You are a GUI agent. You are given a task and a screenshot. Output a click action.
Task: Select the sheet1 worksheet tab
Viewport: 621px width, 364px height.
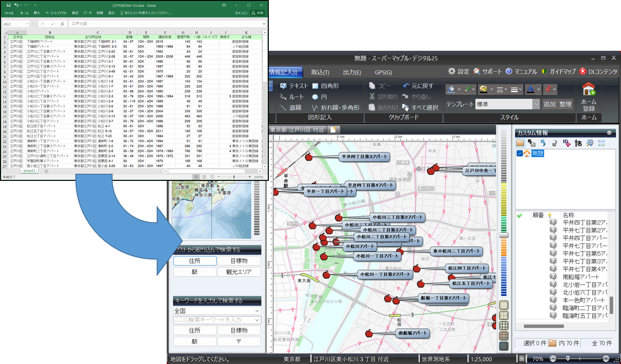tap(29, 171)
